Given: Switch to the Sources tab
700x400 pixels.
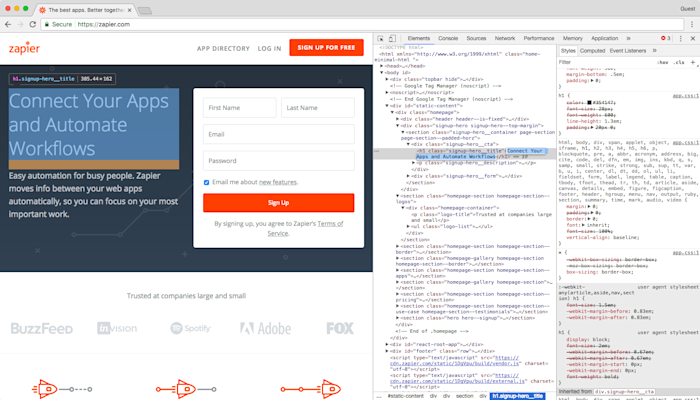Looking at the screenshot, I should [x=476, y=38].
